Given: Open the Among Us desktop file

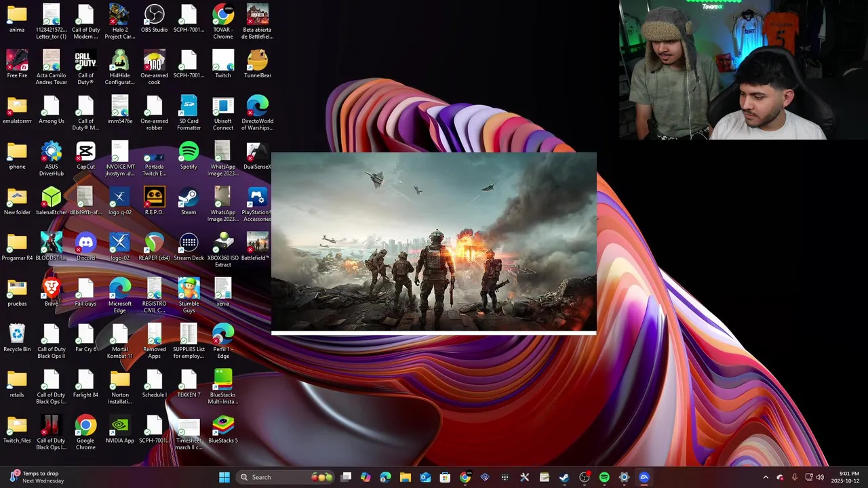Looking at the screenshot, I should pyautogui.click(x=52, y=110).
